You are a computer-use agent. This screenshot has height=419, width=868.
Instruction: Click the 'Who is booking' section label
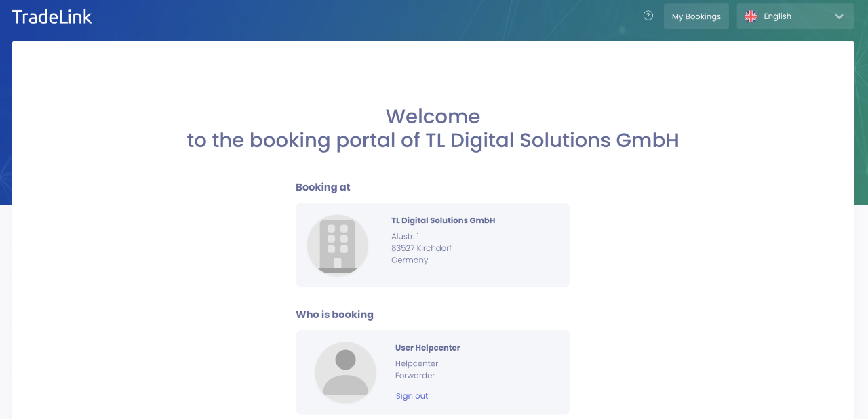334,315
